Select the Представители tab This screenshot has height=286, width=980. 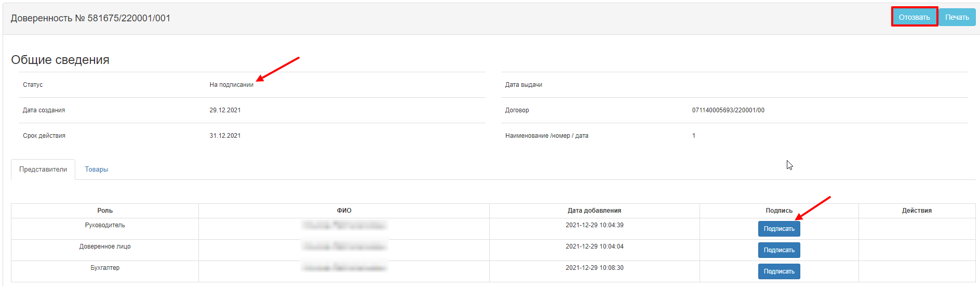tap(43, 170)
